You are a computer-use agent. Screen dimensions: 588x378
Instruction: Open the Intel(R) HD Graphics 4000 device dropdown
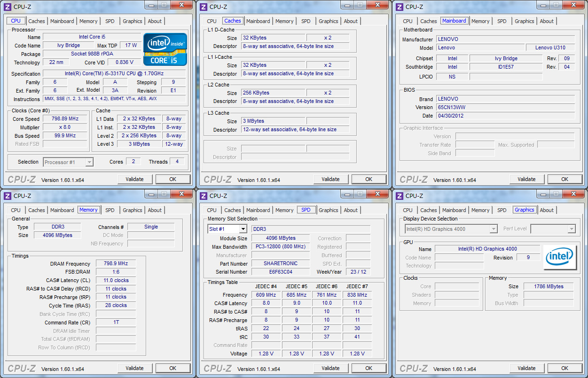click(493, 229)
